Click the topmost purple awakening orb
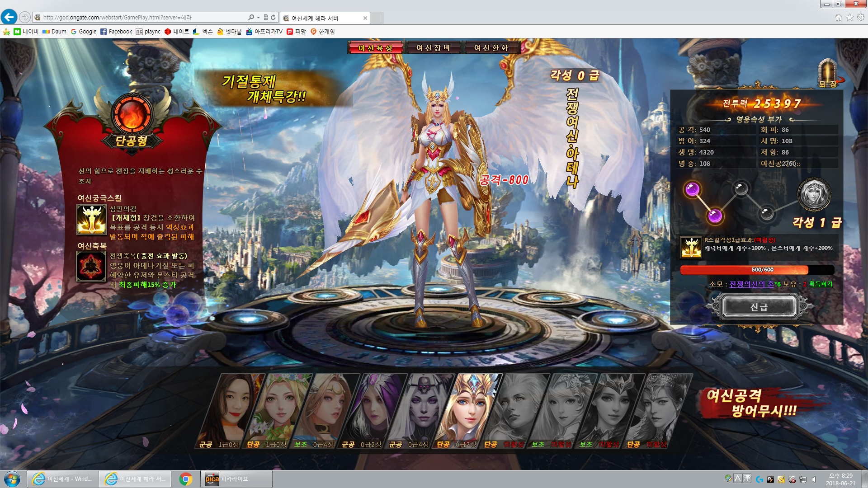Viewport: 868px width, 488px height. (x=692, y=190)
